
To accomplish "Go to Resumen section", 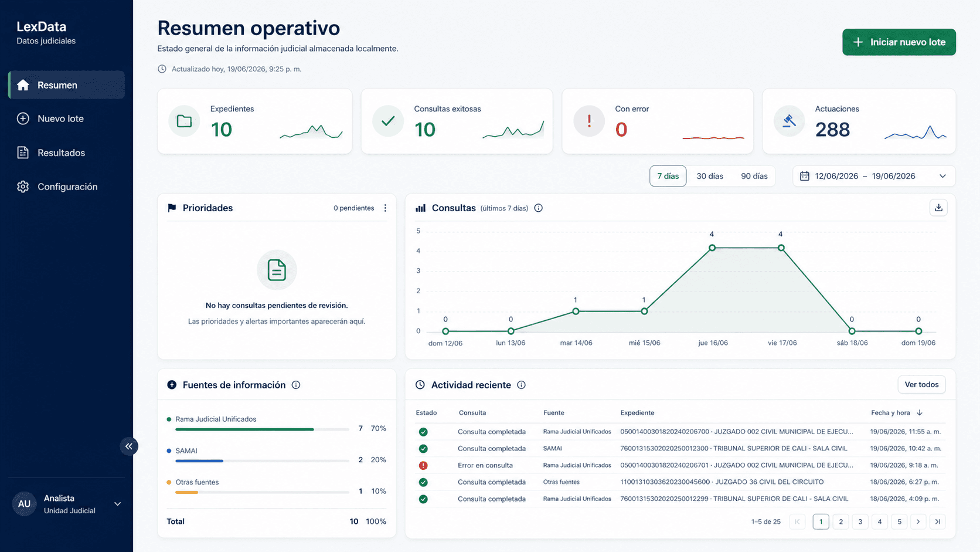I will tap(66, 85).
